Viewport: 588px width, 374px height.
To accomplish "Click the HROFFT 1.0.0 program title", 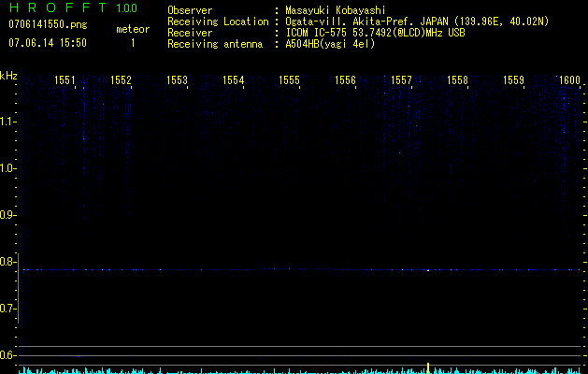I will click(73, 7).
